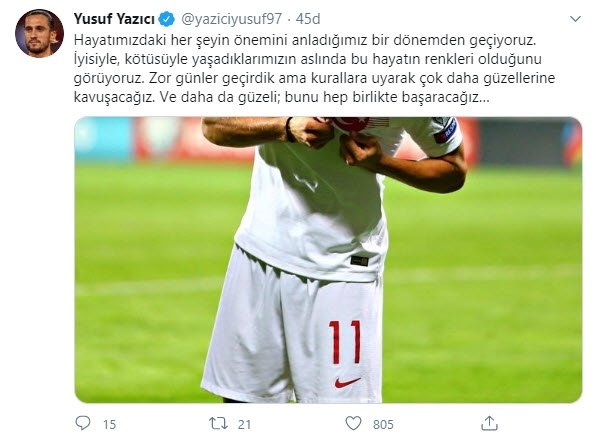The height and width of the screenshot is (441, 596).
Task: Click the blue verified badge
Action: 166,19
